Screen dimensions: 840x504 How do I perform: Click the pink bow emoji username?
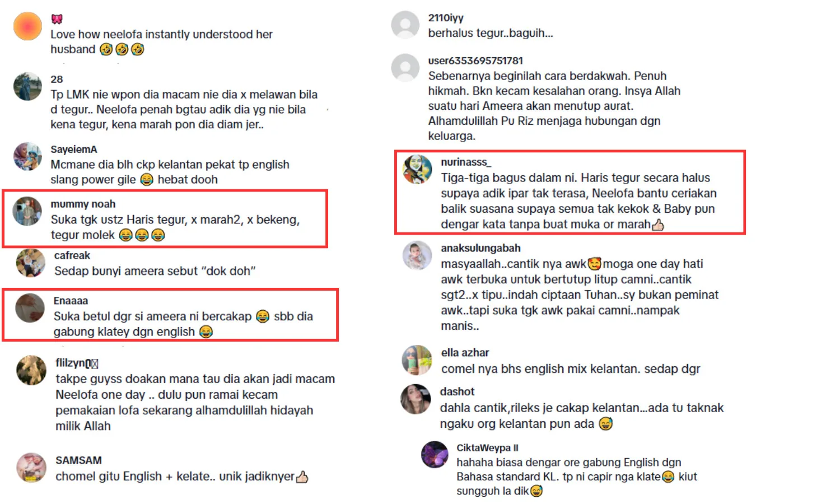click(x=57, y=19)
